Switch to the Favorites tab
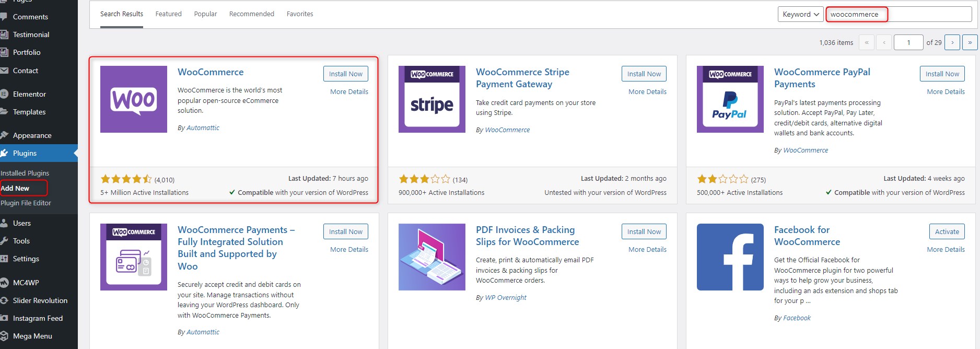The height and width of the screenshot is (349, 980). [x=300, y=14]
